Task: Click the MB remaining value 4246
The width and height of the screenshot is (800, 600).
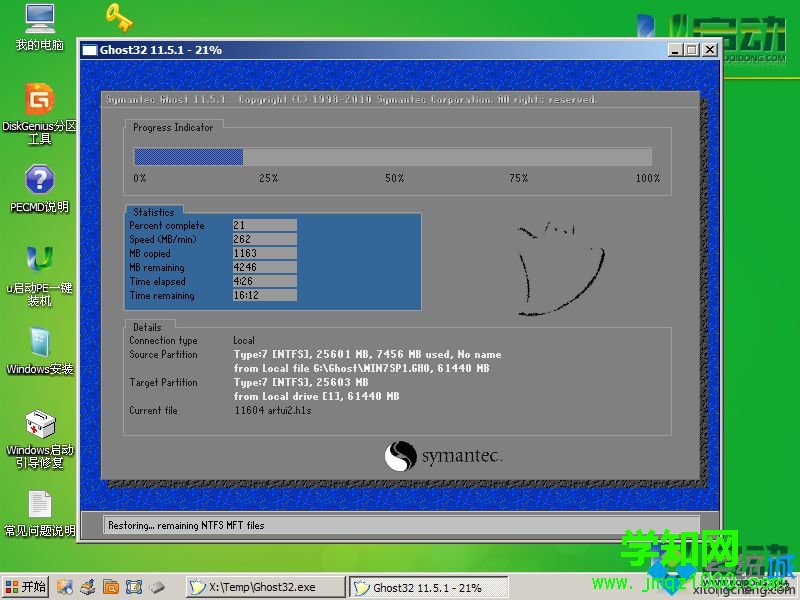Action: click(x=264, y=267)
